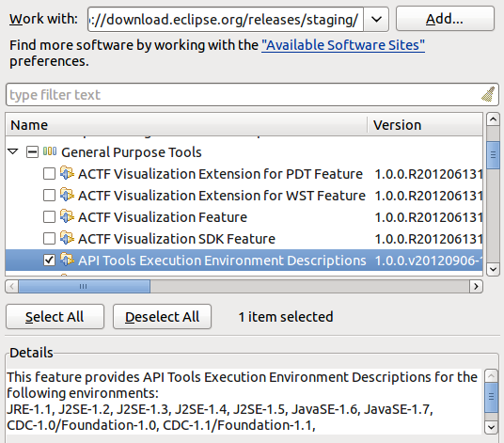Click the ACTF Visualization Extension for PDT feature icon
504x443 pixels.
click(x=67, y=173)
